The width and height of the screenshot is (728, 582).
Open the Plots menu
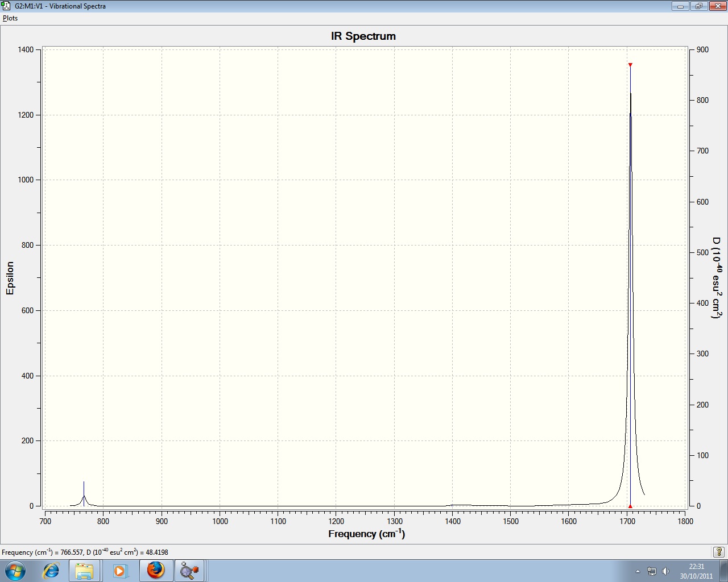[x=10, y=18]
